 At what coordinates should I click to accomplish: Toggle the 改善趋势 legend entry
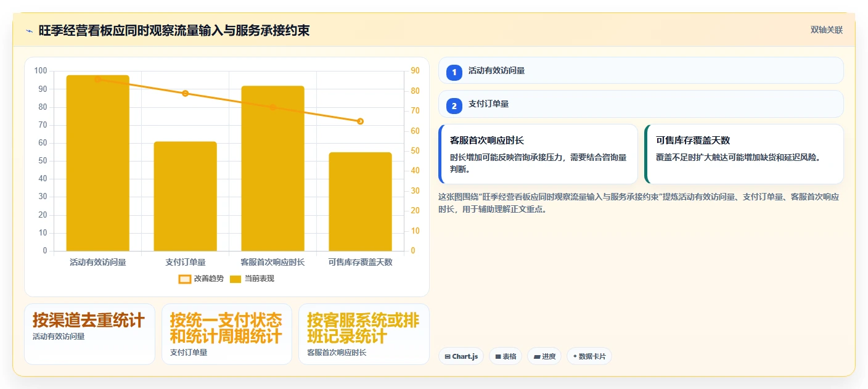pos(202,279)
